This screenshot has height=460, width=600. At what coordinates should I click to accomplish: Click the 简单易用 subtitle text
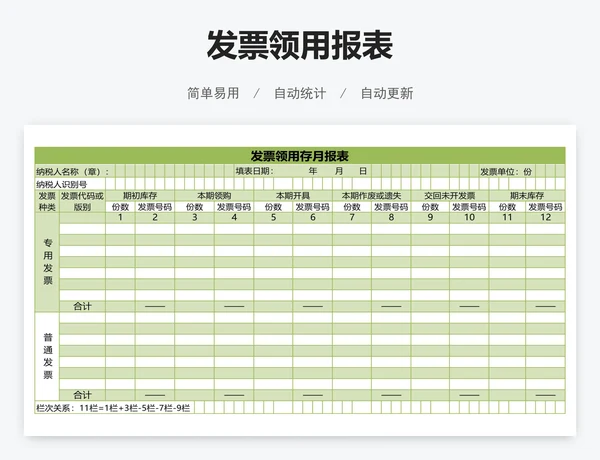(x=213, y=93)
